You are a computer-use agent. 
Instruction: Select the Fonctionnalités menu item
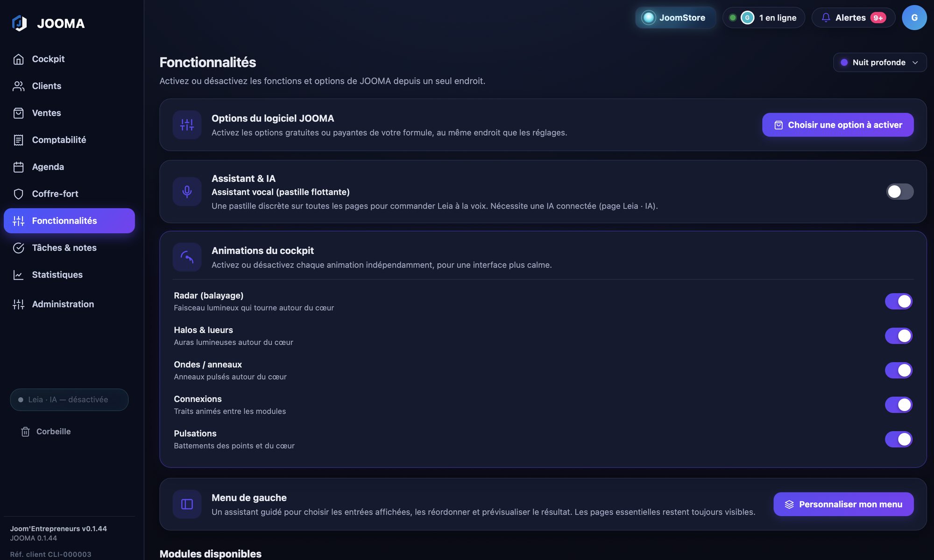click(x=69, y=221)
